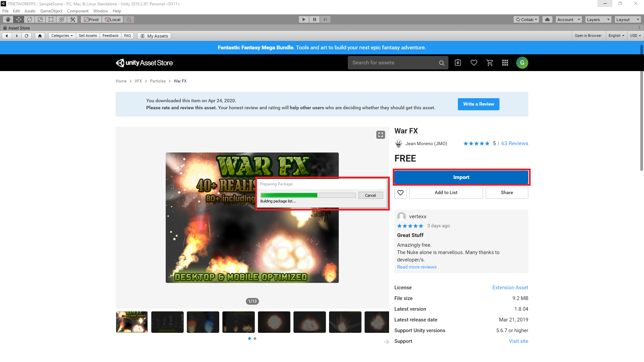This screenshot has height=362, width=644.
Task: Select the Scale tool
Action: [40, 19]
